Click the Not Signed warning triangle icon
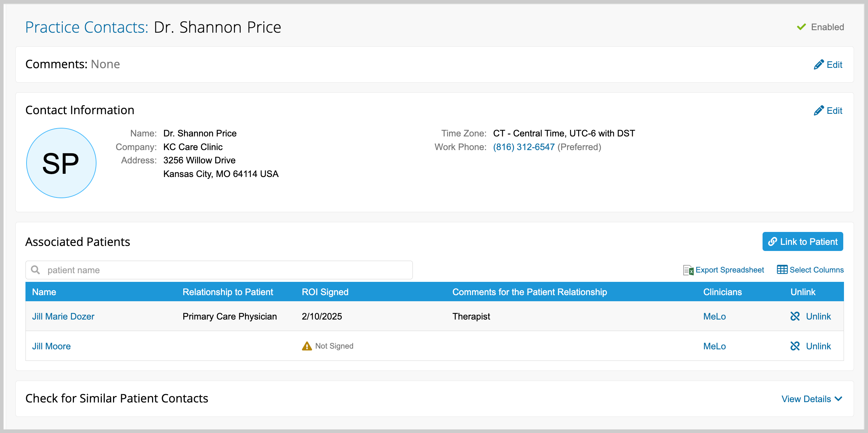This screenshot has height=433, width=868. click(307, 346)
